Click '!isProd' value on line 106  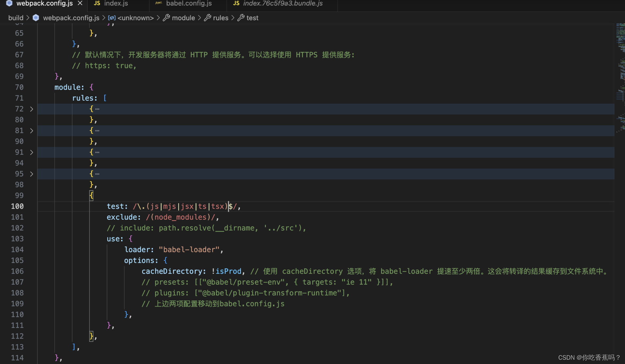pos(226,271)
